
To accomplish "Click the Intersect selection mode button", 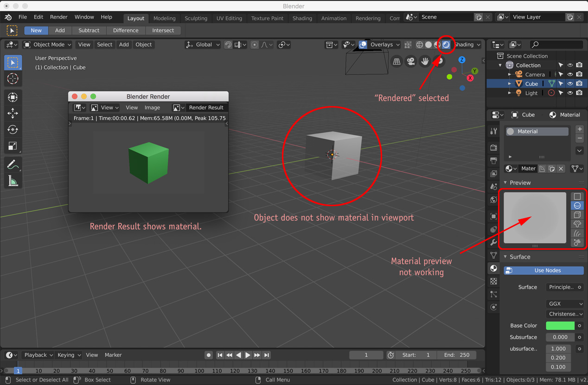I will [x=163, y=31].
